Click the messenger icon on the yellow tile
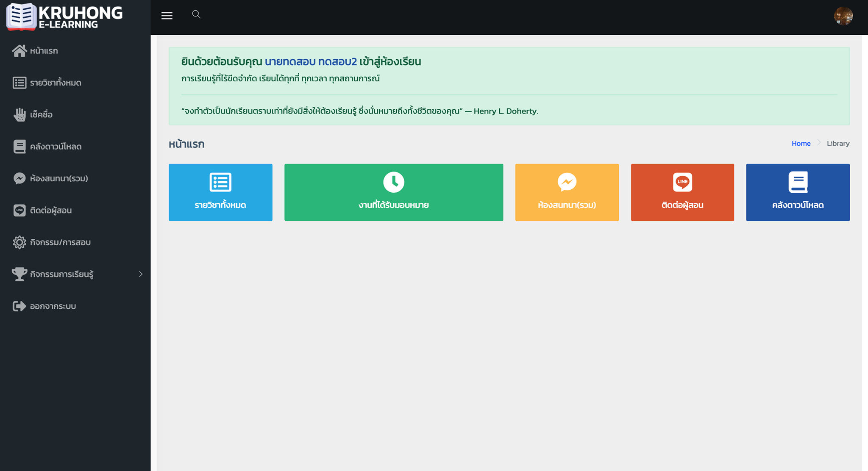This screenshot has height=471, width=868. 567,182
